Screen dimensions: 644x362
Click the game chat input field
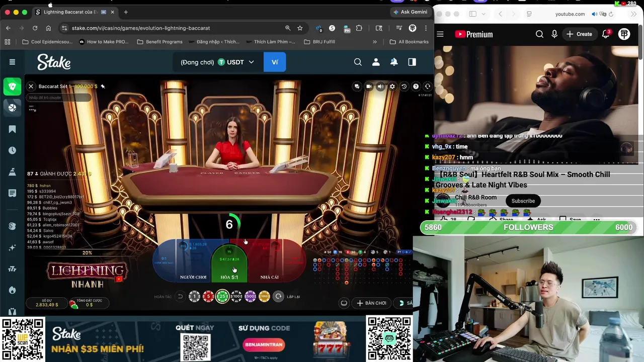click(x=59, y=98)
